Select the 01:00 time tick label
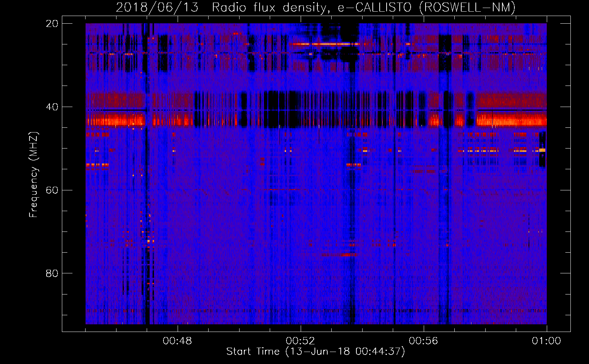589x364 pixels. pos(546,341)
